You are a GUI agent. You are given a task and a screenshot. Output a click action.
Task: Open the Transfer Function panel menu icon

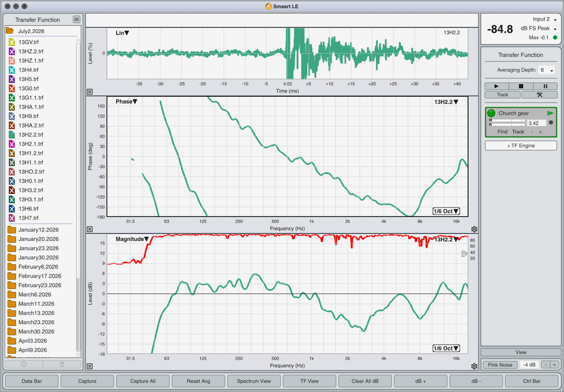(x=77, y=19)
